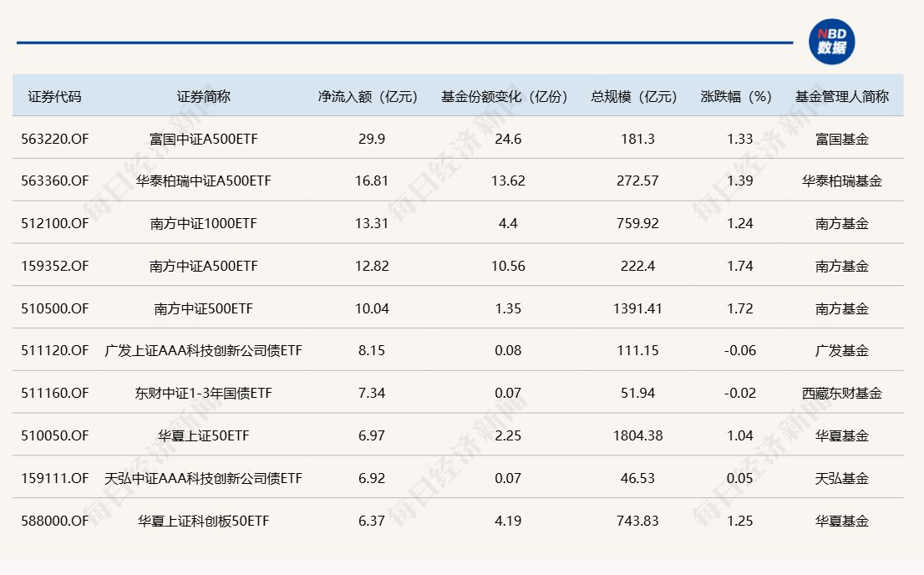Select total scale value 46.53
Image resolution: width=924 pixels, height=575 pixels.
(637, 478)
